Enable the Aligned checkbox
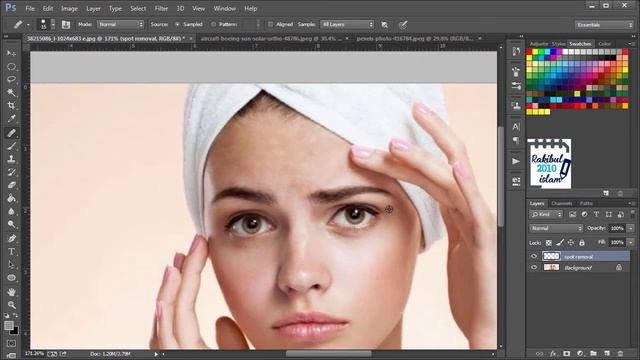This screenshot has width=640, height=360. tap(270, 24)
